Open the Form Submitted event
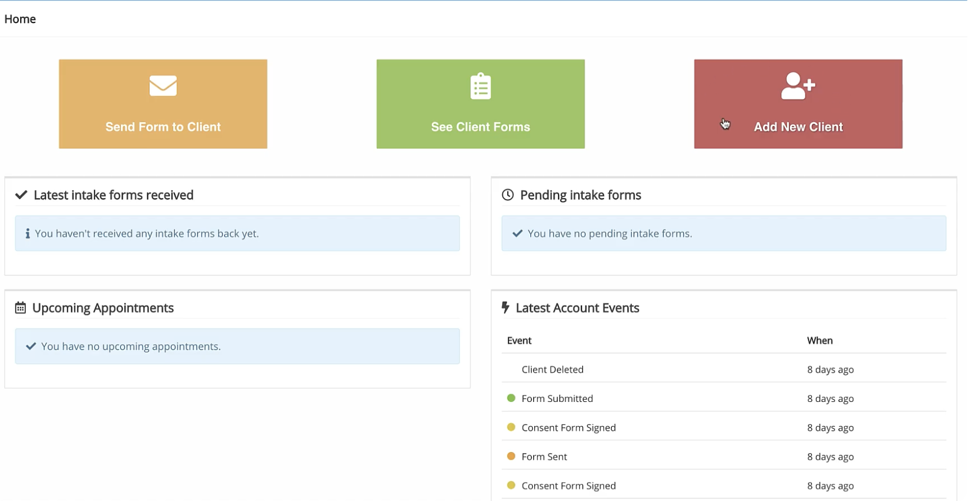 [724, 398]
